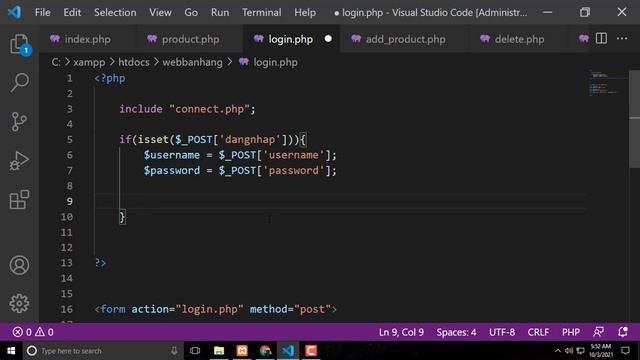Click the network icon in system tray

click(580, 351)
